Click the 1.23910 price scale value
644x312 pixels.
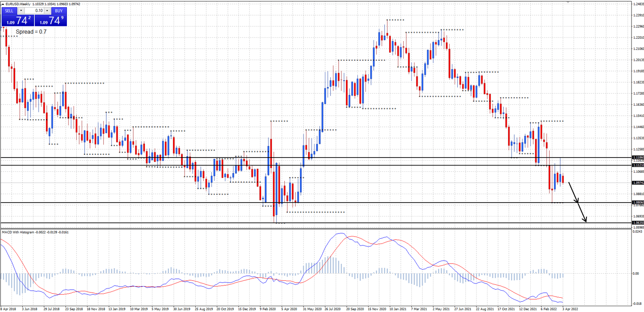coord(638,15)
